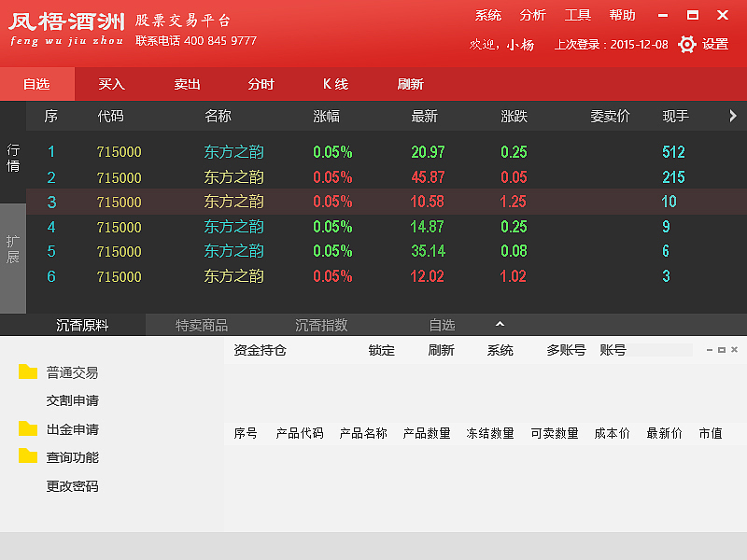Select the 行情 side tab

click(13, 158)
